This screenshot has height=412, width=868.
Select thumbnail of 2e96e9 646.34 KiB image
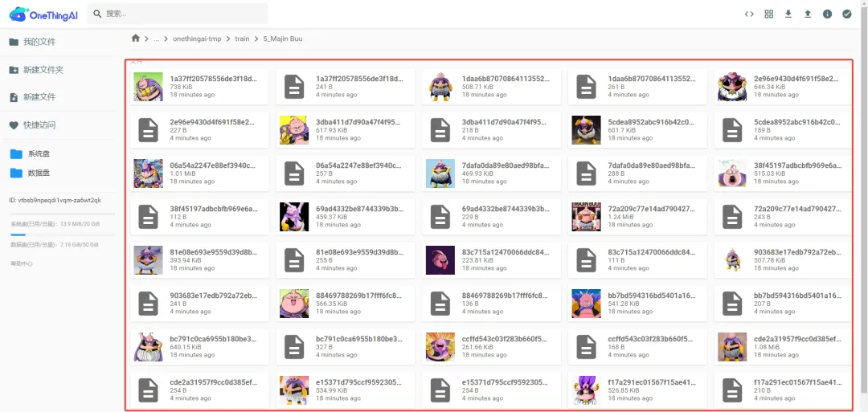[732, 87]
